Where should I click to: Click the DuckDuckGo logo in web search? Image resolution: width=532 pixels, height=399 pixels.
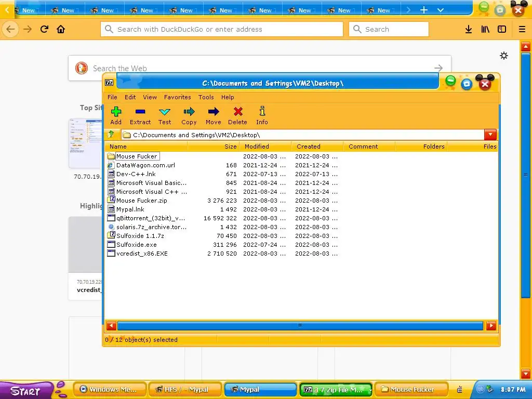[82, 68]
